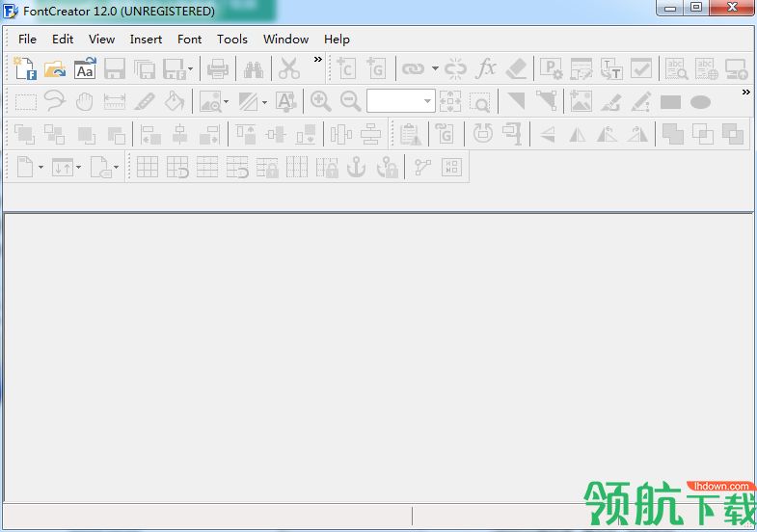Click the flip horizontal triangles icon

click(x=578, y=134)
